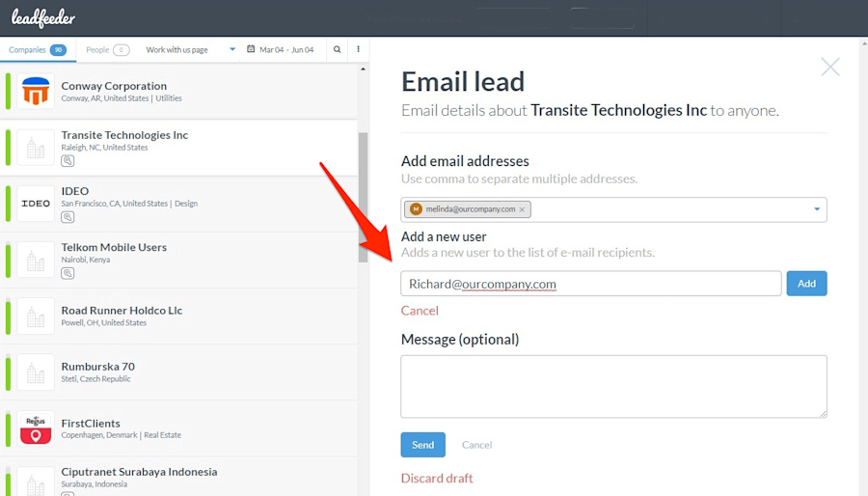Image resolution: width=868 pixels, height=496 pixels.
Task: Expand the feed filter dropdown arrow
Action: point(232,49)
